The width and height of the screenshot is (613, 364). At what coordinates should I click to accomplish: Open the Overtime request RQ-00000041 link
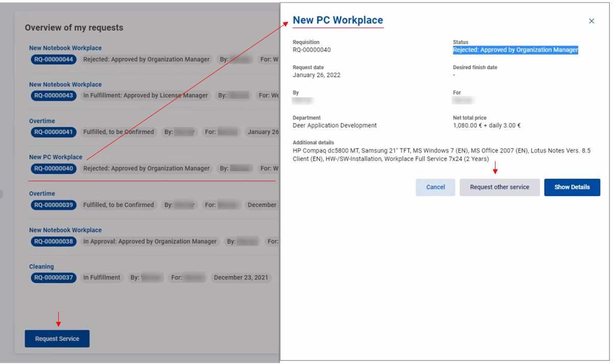pyautogui.click(x=42, y=121)
